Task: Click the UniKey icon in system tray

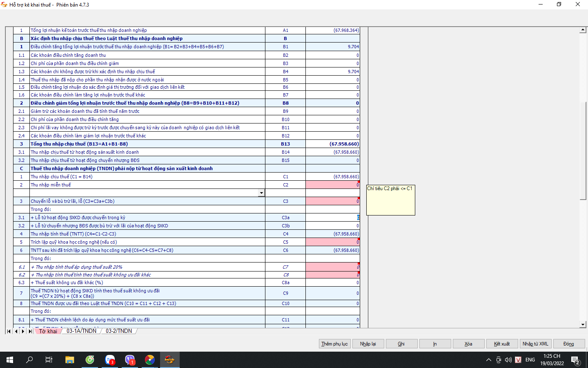Action: 518,360
